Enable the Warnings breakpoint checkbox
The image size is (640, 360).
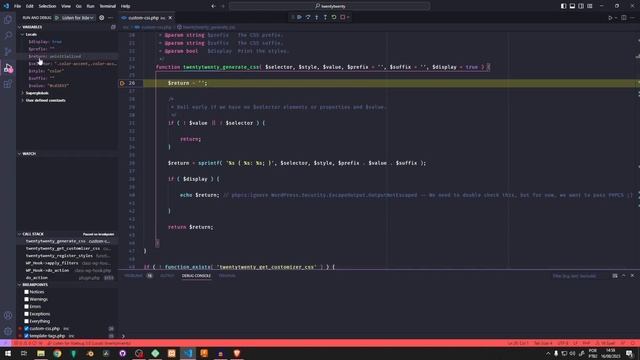click(27, 299)
